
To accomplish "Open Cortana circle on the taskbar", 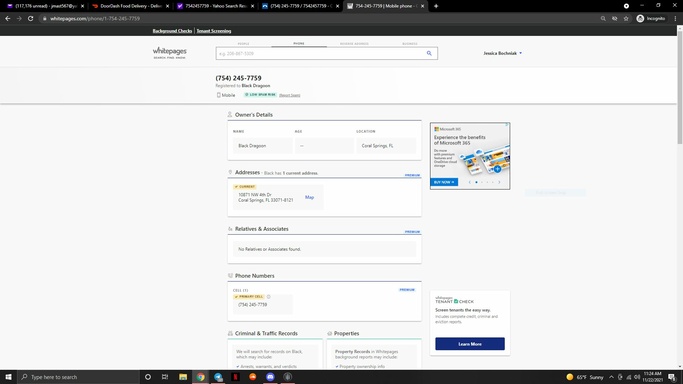I will click(148, 377).
